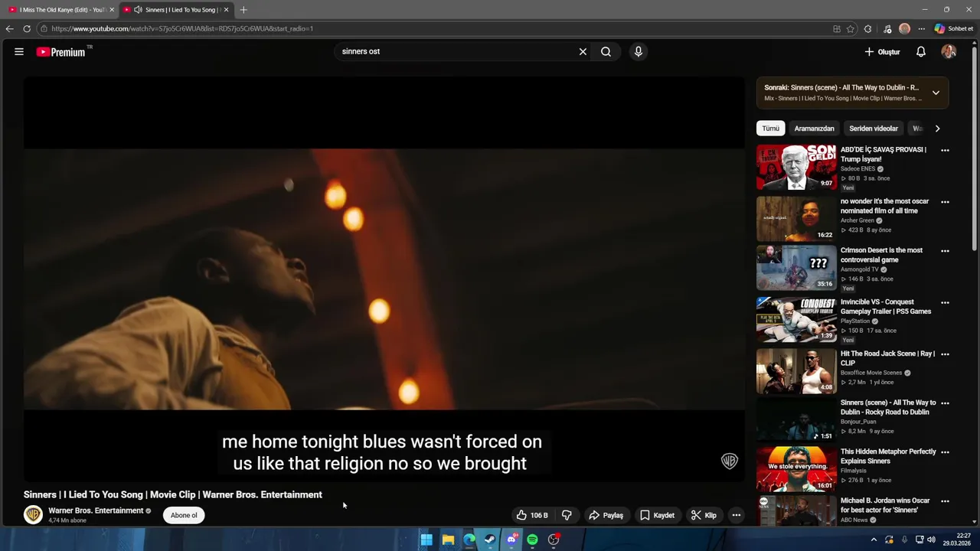Open the Windows Start menu
The image size is (980, 551).
coord(426,540)
